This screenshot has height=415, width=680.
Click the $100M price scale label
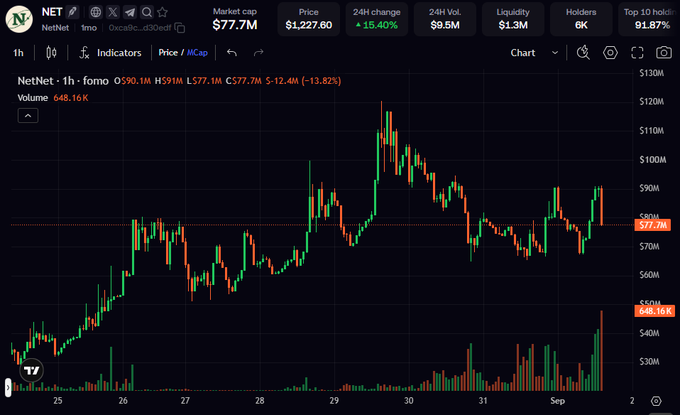652,160
